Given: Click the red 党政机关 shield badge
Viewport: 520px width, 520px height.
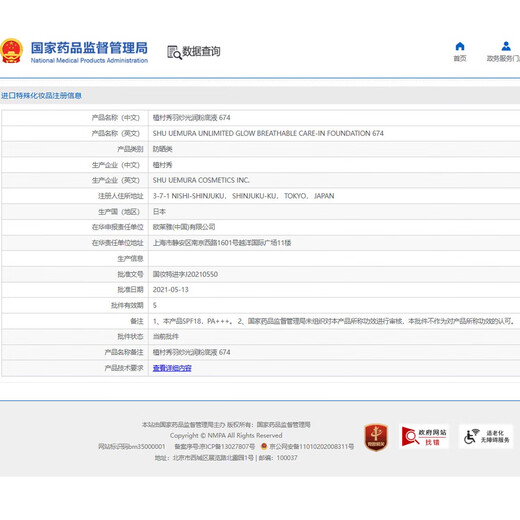Looking at the screenshot, I should (376, 437).
